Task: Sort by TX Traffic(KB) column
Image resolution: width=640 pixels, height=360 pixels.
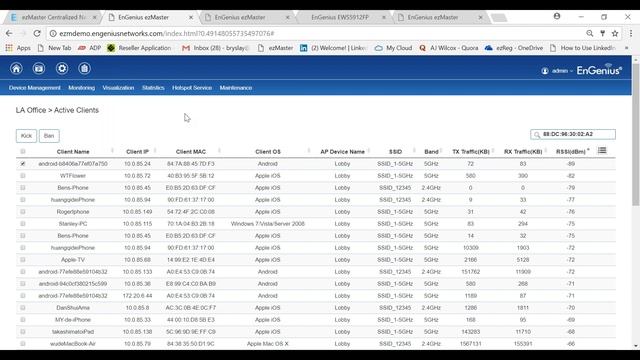Action: (x=471, y=151)
